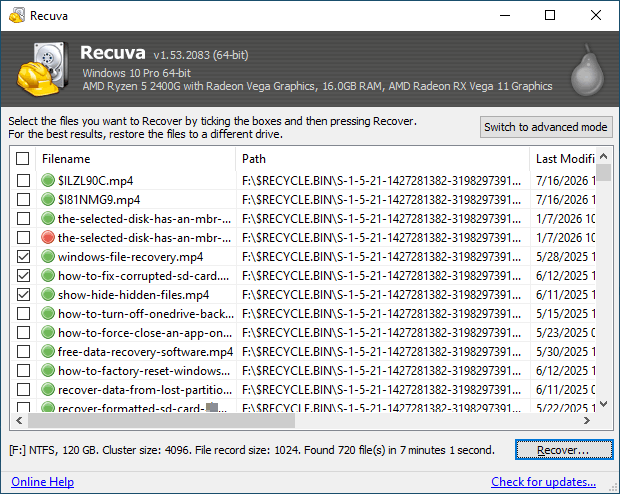Screen dimensions: 620x494
Task: Click the Recuva version v1.53.2083 text
Action: pos(201,55)
